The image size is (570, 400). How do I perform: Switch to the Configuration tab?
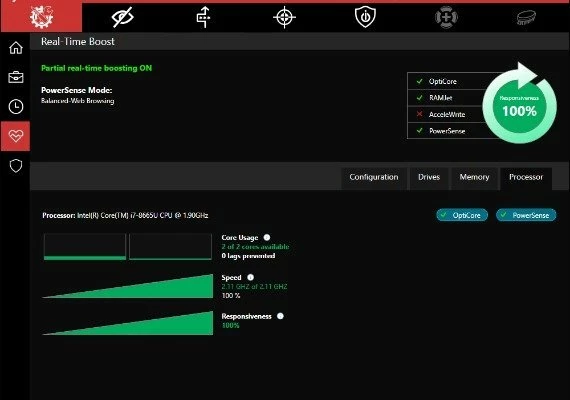coord(374,177)
